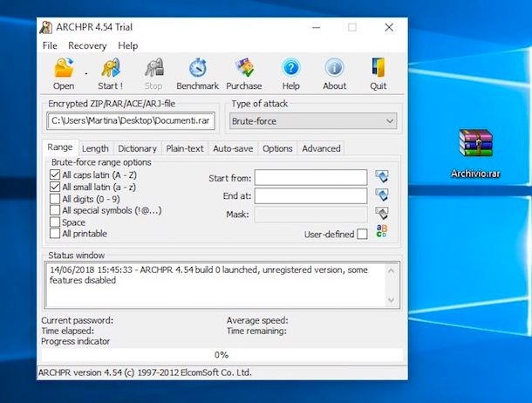Click the status window log message
532x403 pixels.
(208, 275)
